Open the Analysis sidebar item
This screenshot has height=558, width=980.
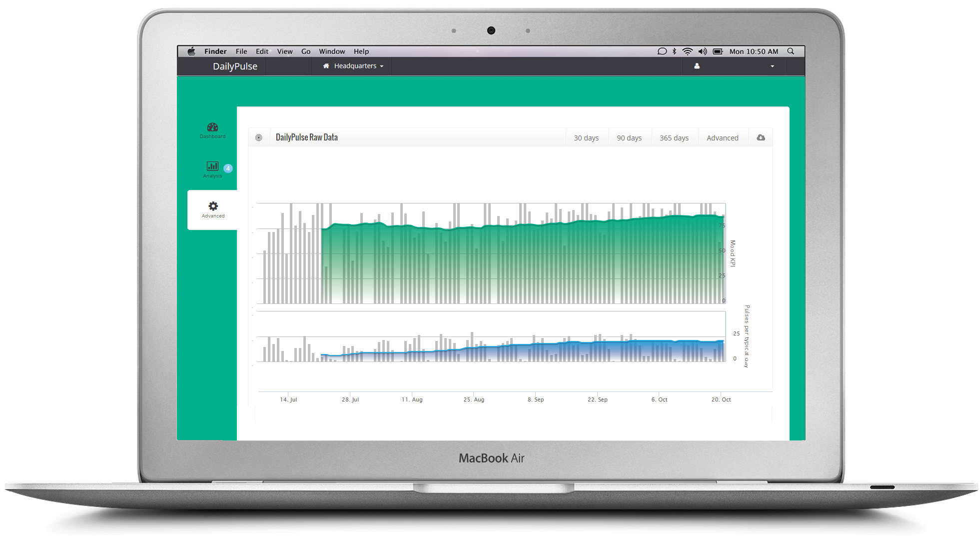212,169
